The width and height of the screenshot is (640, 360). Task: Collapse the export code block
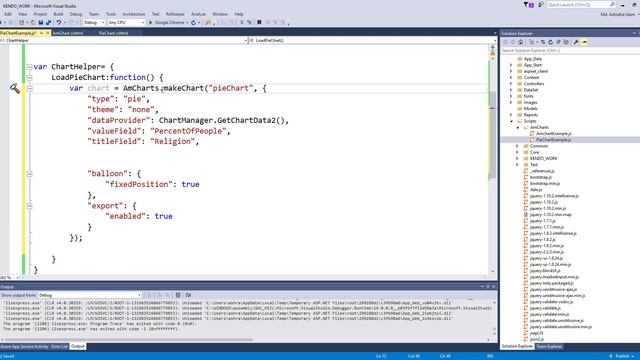pos(29,206)
